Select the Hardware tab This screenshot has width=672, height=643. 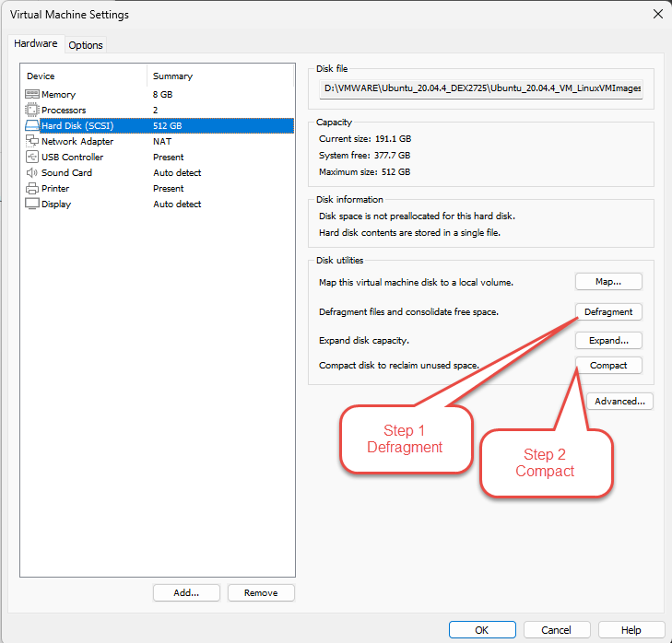pos(36,44)
